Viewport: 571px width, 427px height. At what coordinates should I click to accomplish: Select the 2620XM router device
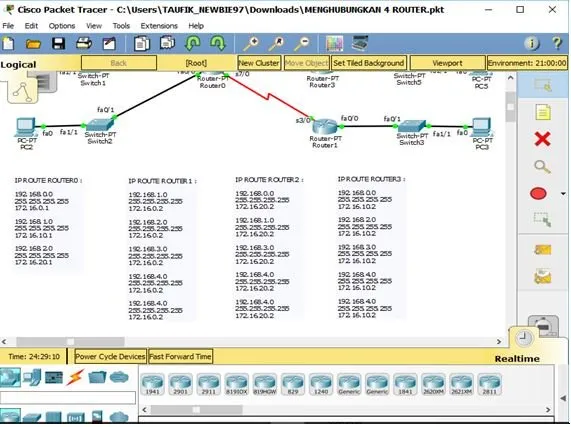[433, 384]
